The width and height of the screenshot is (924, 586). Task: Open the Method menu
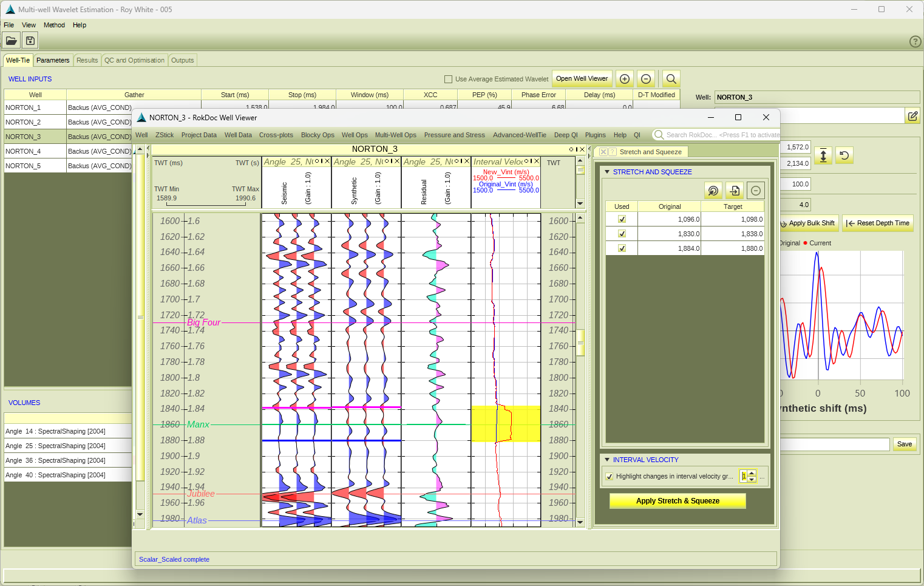point(54,25)
